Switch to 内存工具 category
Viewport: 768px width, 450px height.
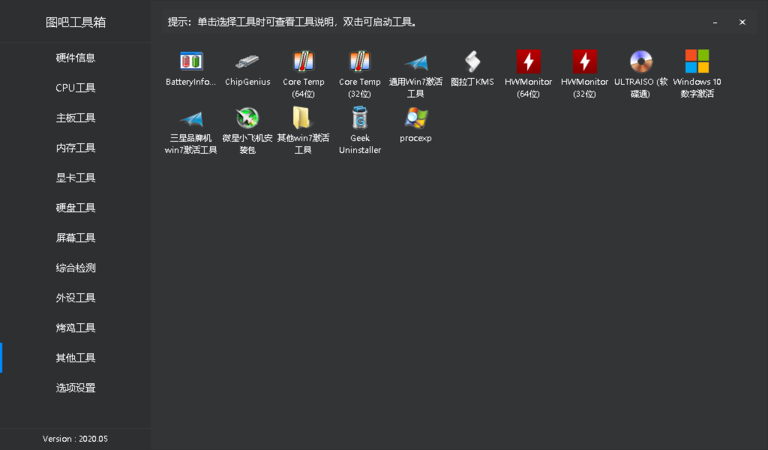pos(75,148)
